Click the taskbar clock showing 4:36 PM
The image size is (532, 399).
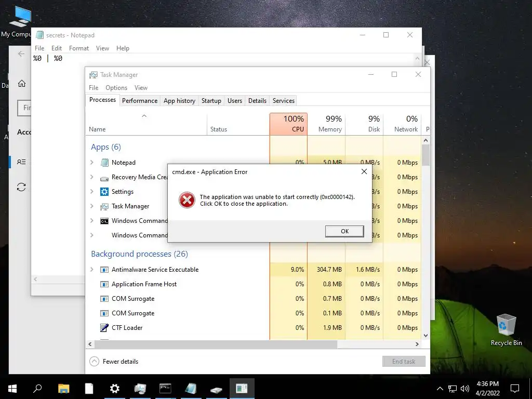(487, 389)
